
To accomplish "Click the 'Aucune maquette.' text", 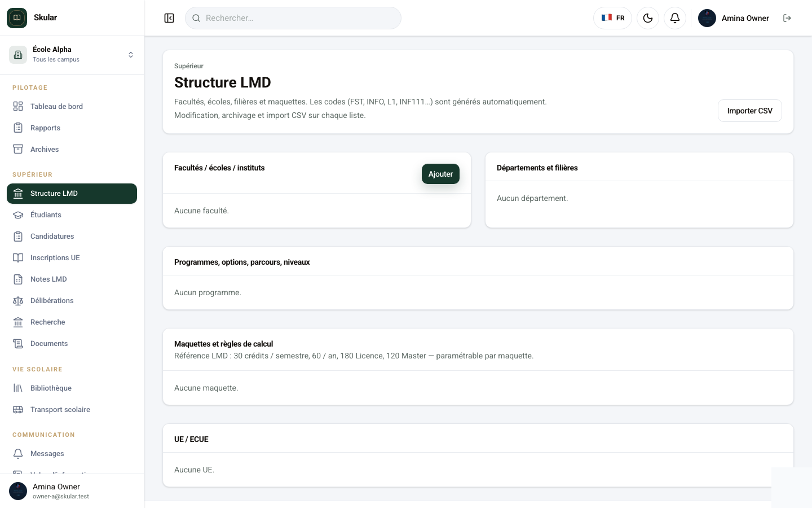I will [x=206, y=388].
